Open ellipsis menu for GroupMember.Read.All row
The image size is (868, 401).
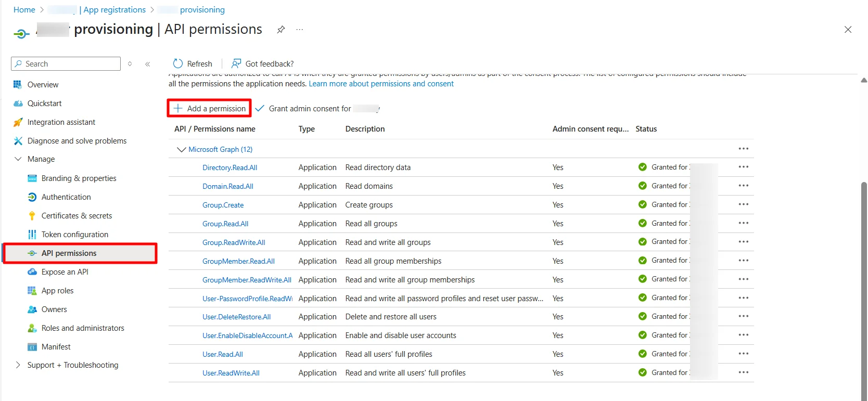tap(743, 261)
